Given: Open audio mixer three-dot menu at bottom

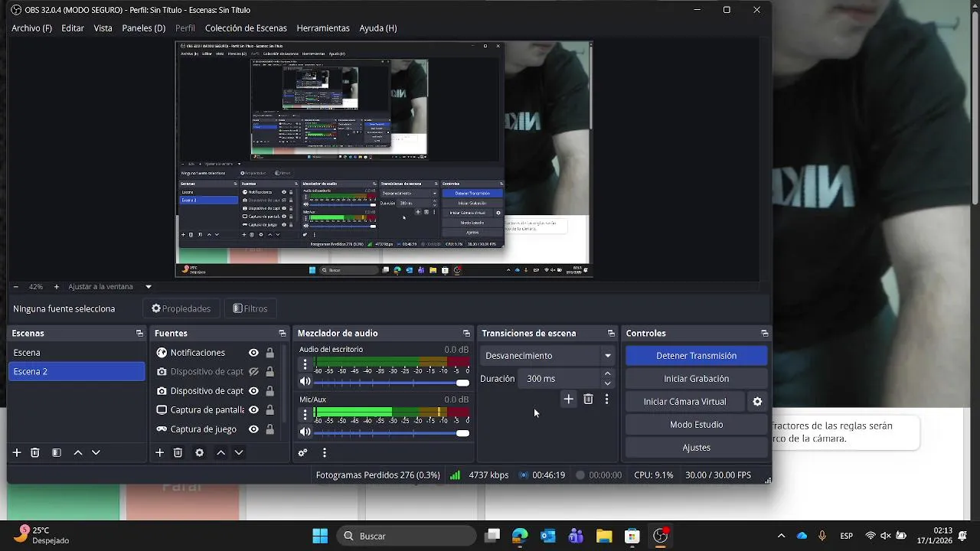Looking at the screenshot, I should (324, 452).
